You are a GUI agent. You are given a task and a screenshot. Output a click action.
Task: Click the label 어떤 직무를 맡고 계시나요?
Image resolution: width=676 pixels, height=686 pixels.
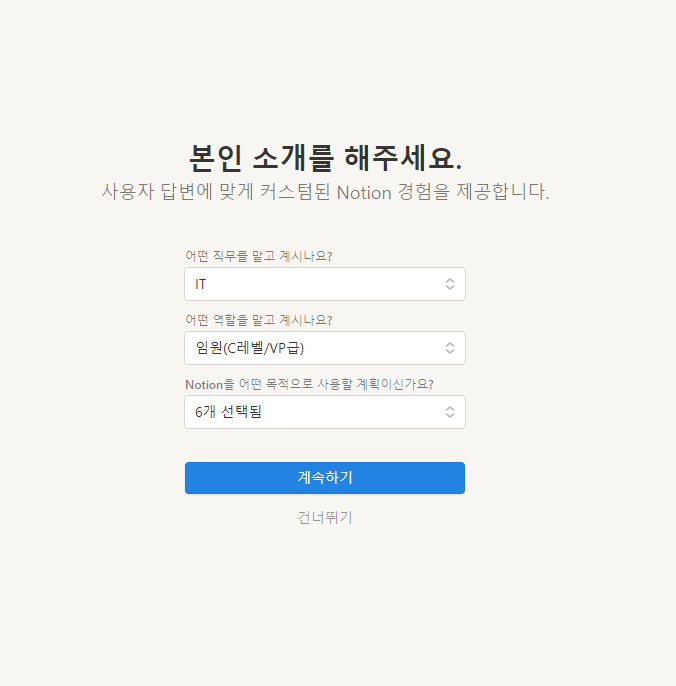coord(259,256)
